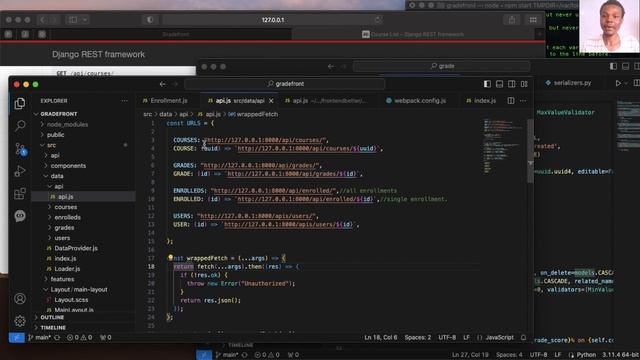Click the editor minimap
Screen dimensions: 640x360
(x=503, y=147)
